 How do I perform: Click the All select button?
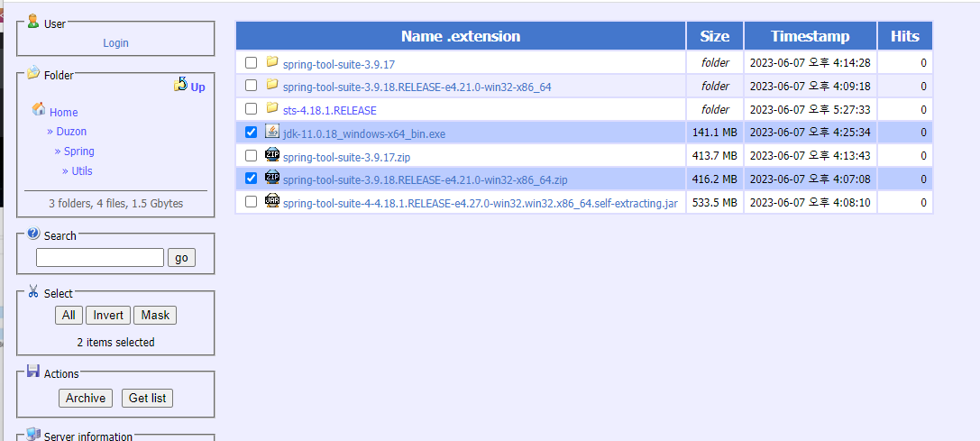click(69, 316)
